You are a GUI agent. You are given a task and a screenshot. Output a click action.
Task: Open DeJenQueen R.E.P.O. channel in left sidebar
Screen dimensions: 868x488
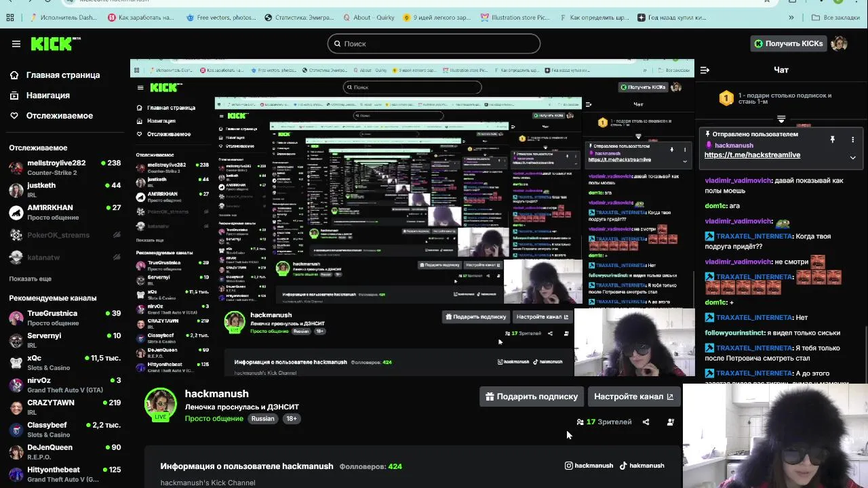(x=64, y=452)
